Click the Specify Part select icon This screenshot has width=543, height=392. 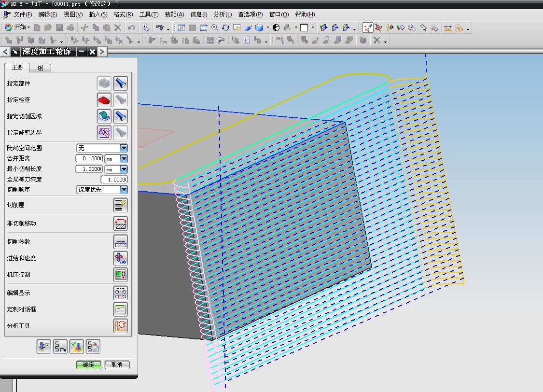[104, 83]
